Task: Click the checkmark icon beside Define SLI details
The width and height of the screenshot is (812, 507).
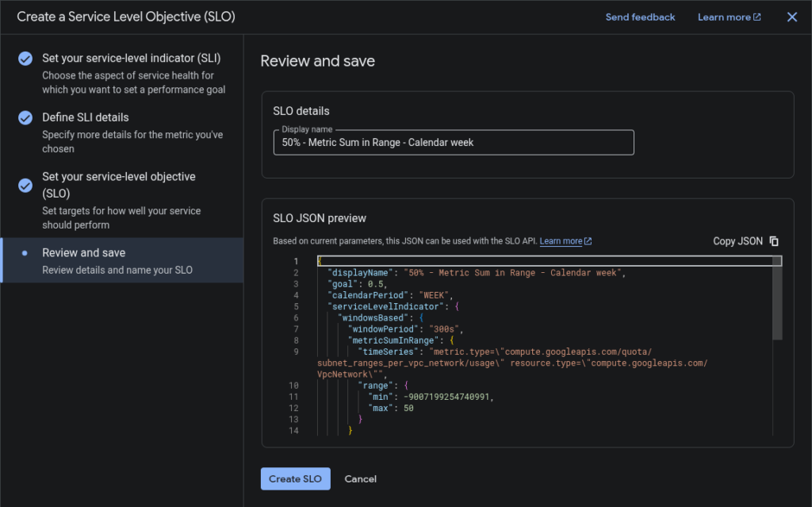Action: click(x=25, y=117)
